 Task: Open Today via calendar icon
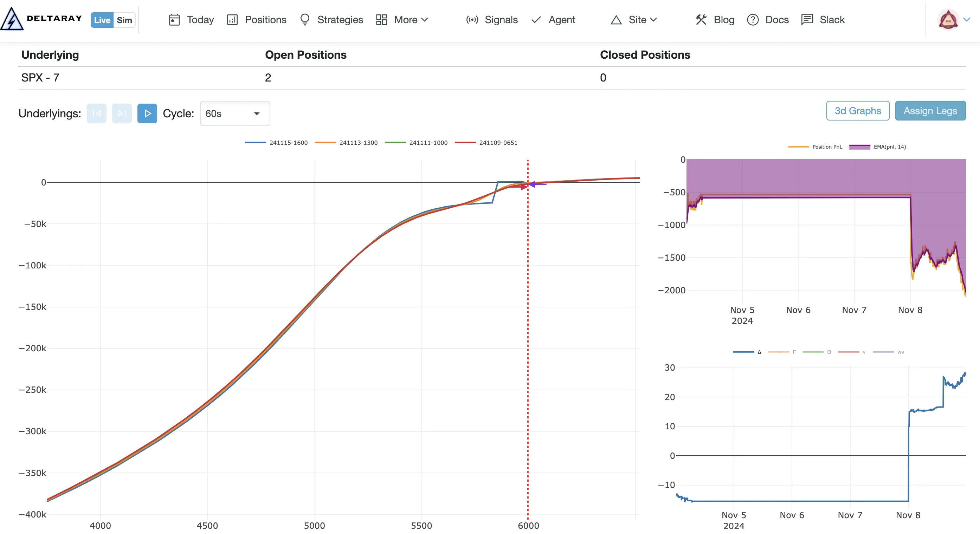[x=174, y=20]
